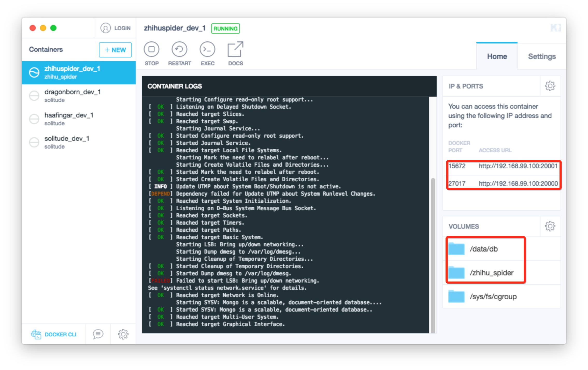Restart the container using the RESTART icon
This screenshot has height=370, width=588.
[179, 49]
